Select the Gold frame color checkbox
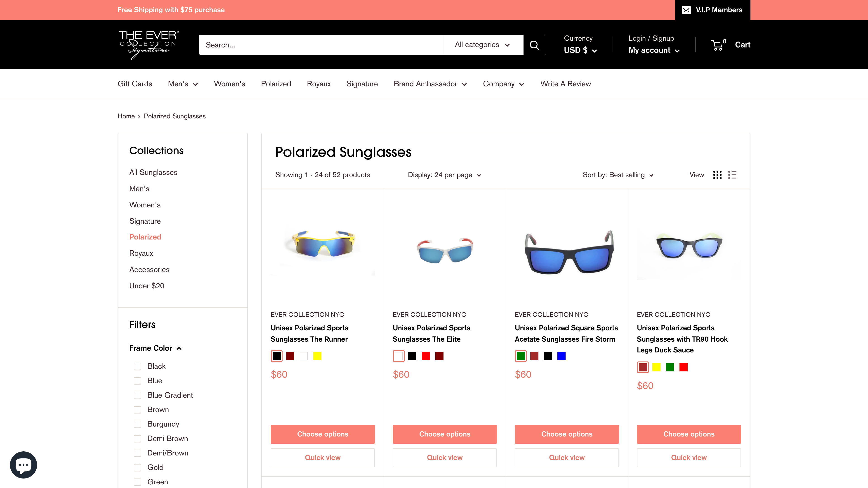868x488 pixels. click(x=137, y=467)
